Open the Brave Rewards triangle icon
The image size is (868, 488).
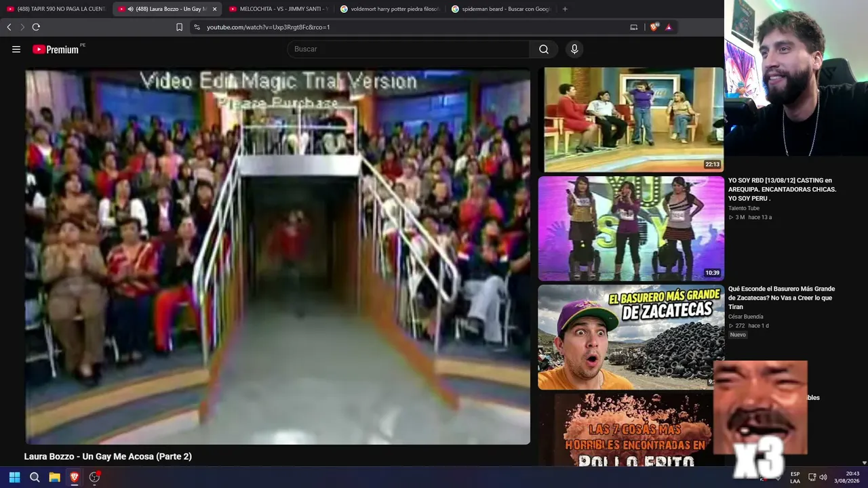669,27
